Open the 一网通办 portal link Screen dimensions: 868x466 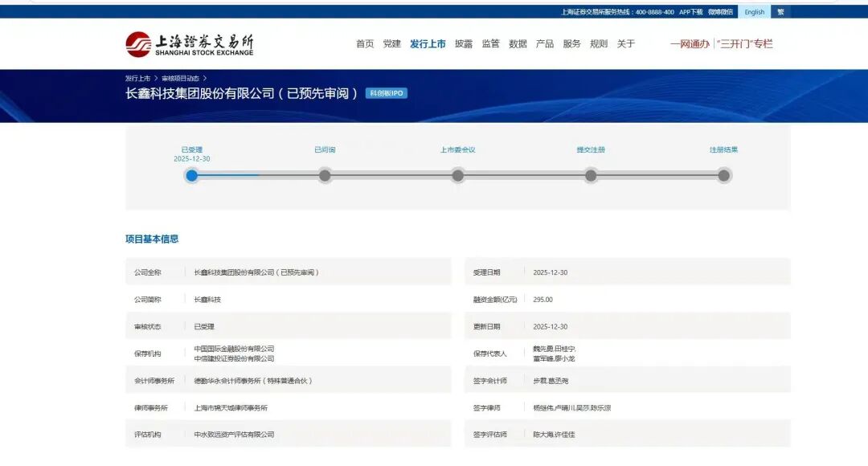(689, 44)
